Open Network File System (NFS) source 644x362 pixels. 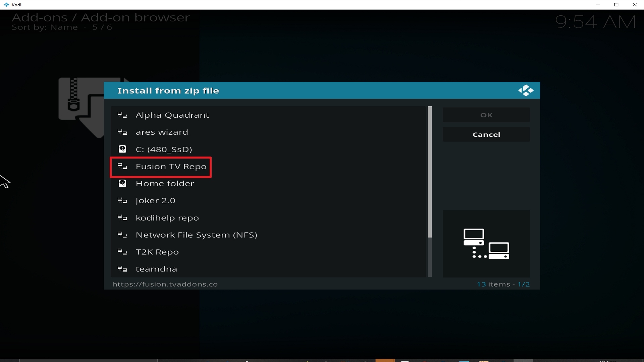pos(196,235)
